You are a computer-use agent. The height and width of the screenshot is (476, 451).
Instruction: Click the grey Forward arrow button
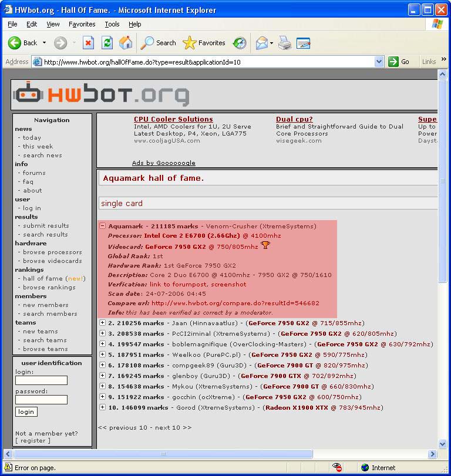pos(60,43)
